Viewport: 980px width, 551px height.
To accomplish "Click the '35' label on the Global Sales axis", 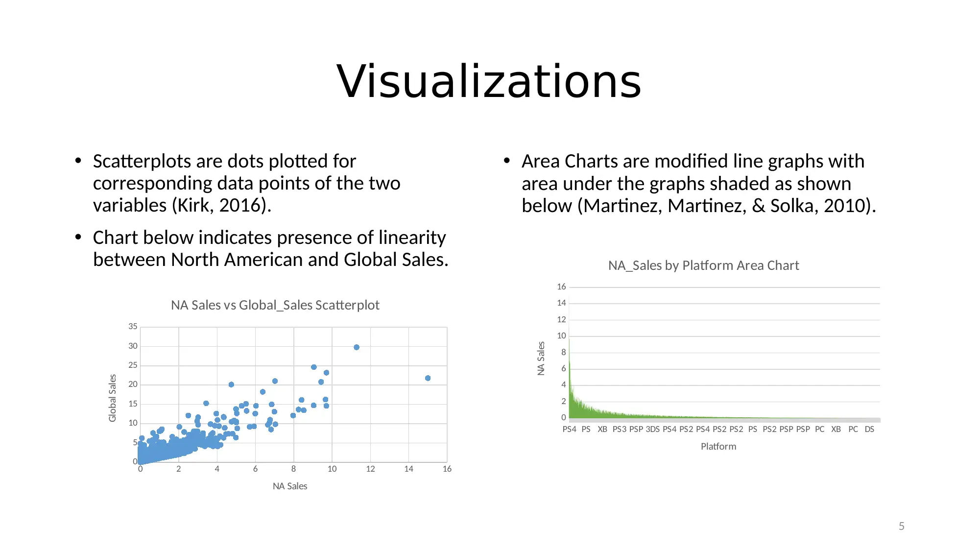I will [x=133, y=326].
